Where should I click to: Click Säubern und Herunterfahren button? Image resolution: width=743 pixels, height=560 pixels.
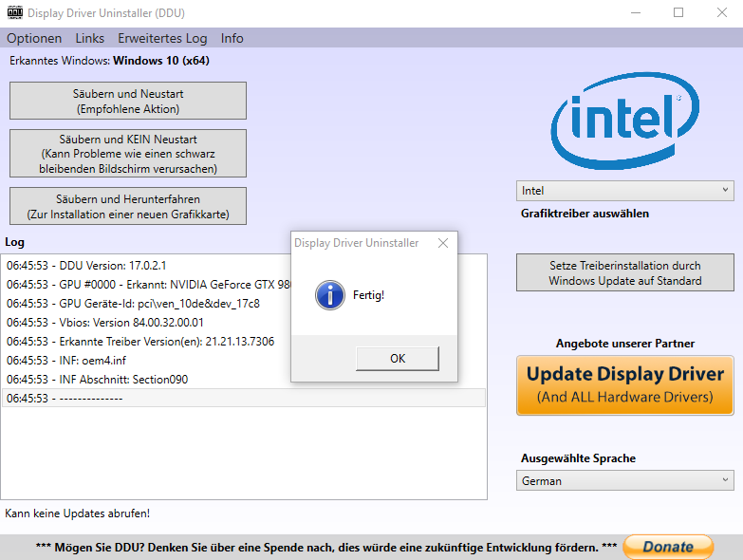coord(128,206)
